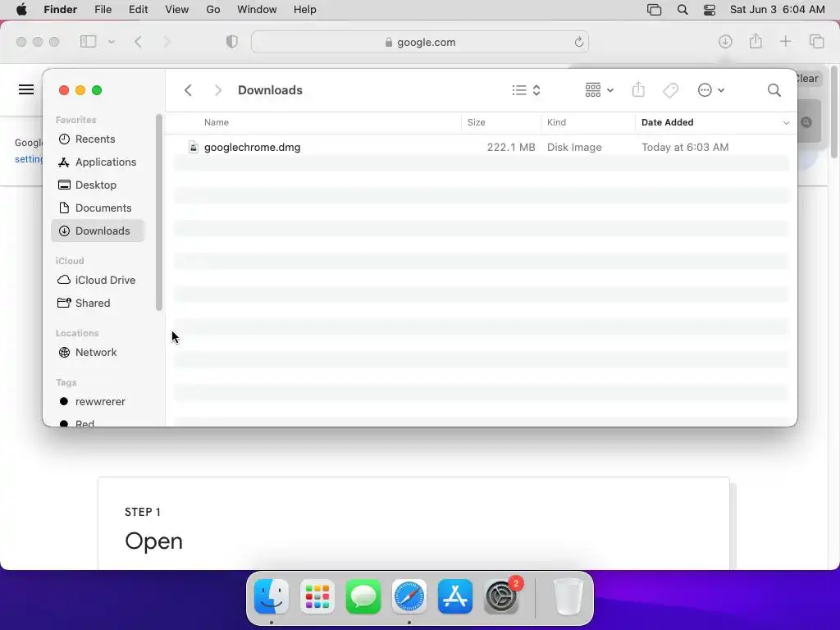Click the Stage Manager menu bar icon
The height and width of the screenshot is (630, 840).
click(x=654, y=10)
